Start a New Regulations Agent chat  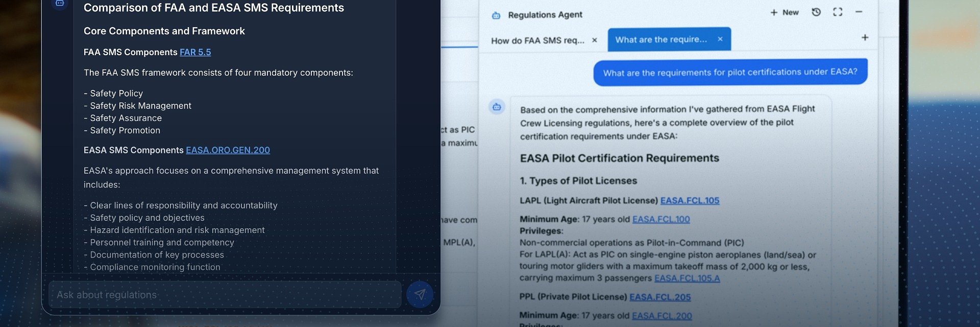[785, 12]
